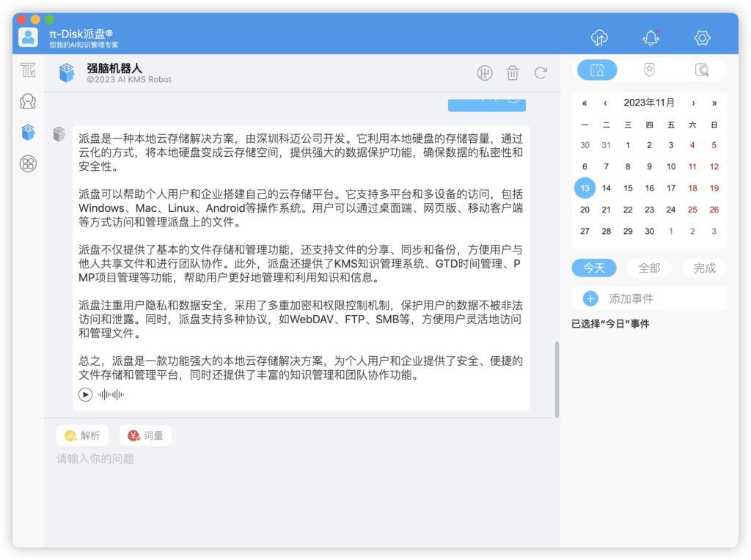Click the 已选择“今日”事件 label
The image size is (751, 560).
tap(610, 324)
